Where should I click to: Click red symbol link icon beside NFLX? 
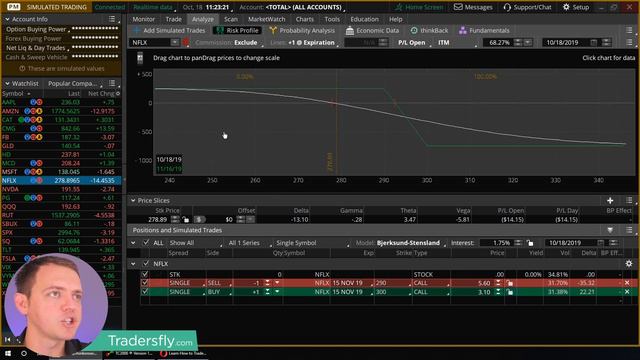186,42
